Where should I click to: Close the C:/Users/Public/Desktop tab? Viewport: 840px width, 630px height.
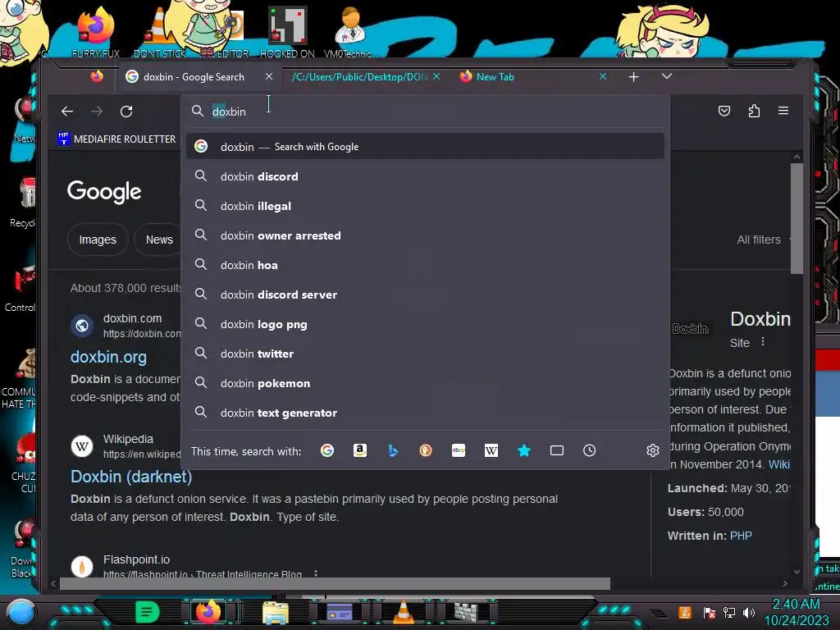[436, 76]
